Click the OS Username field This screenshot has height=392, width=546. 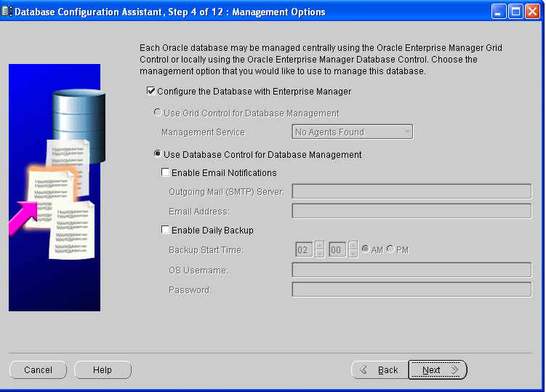pyautogui.click(x=411, y=270)
